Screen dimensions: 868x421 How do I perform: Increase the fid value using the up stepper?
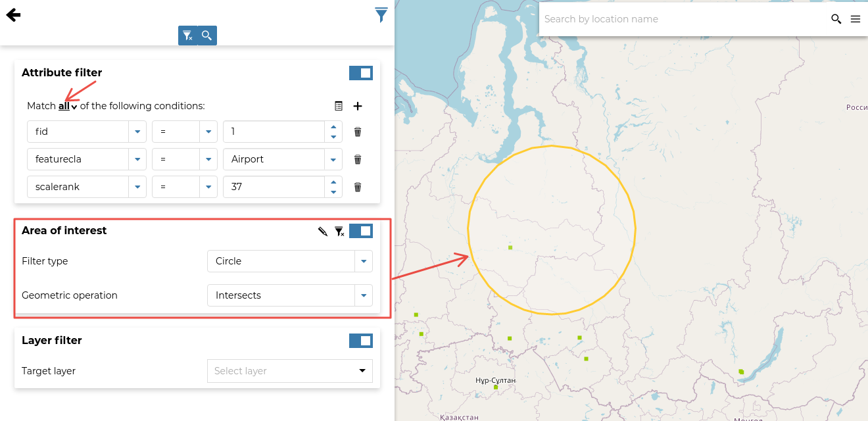[x=333, y=128]
